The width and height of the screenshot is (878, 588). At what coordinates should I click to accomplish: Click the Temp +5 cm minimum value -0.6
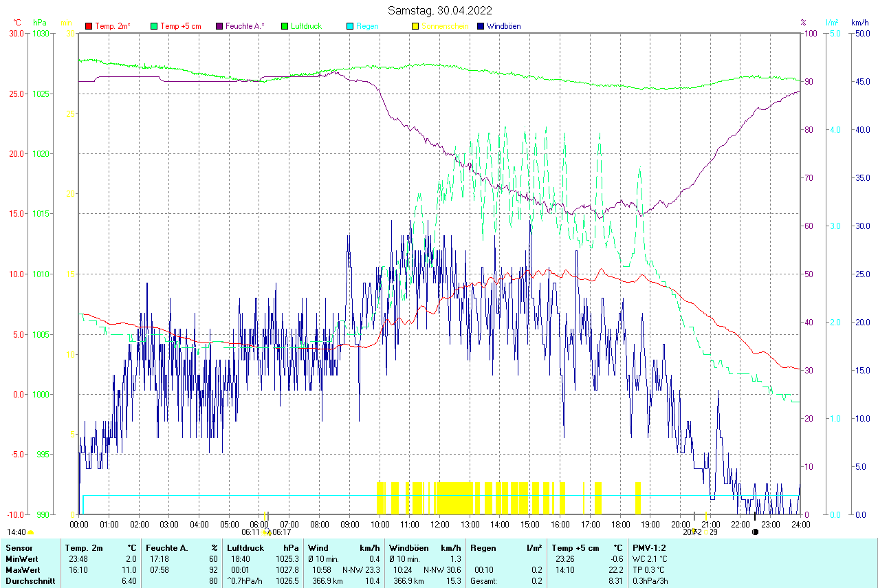pos(615,559)
